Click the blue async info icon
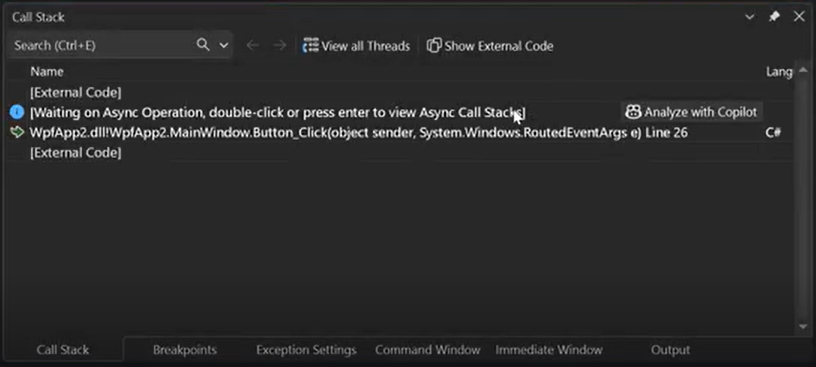Image resolution: width=816 pixels, height=367 pixels. [17, 112]
